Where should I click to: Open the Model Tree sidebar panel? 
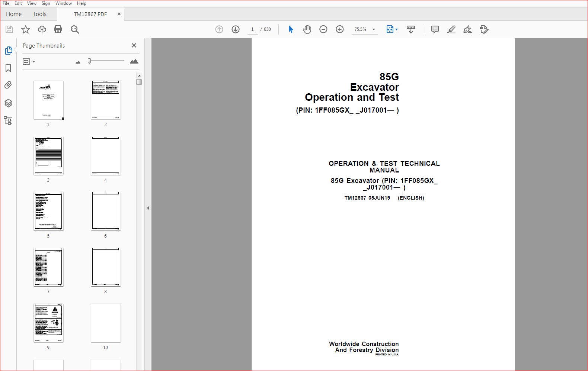click(8, 120)
